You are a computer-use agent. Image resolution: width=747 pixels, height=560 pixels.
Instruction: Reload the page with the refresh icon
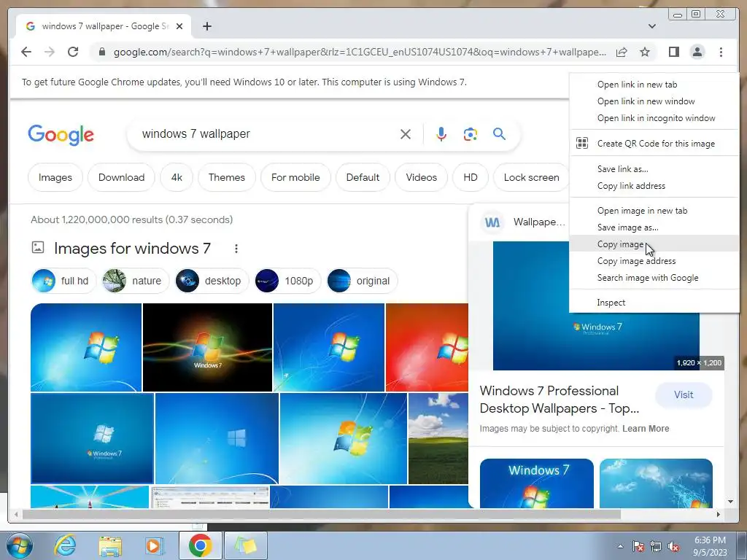[x=73, y=52]
